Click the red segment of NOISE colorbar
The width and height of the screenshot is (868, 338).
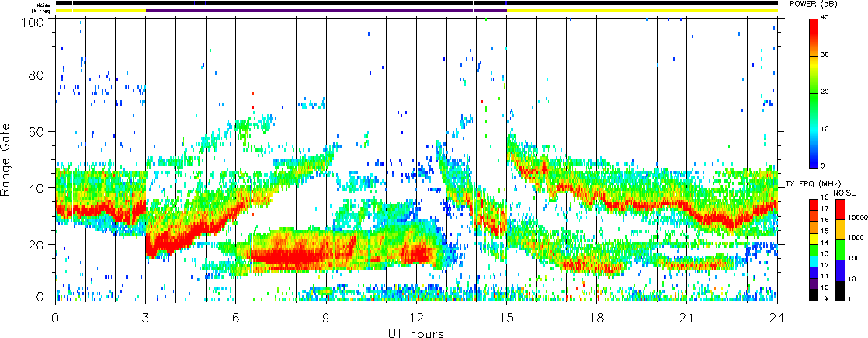point(841,210)
